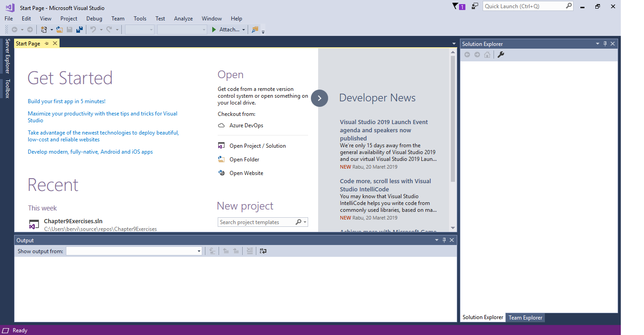Click the Find in Files toolbar icon
This screenshot has height=335, width=644.
[255, 30]
